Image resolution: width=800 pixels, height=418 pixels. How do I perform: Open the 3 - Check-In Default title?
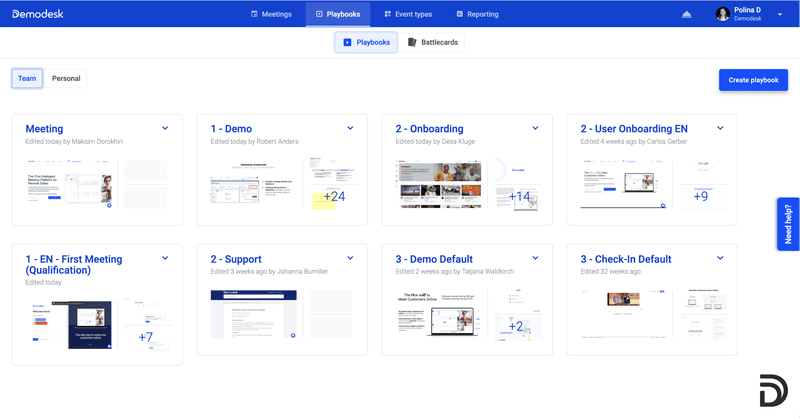626,259
